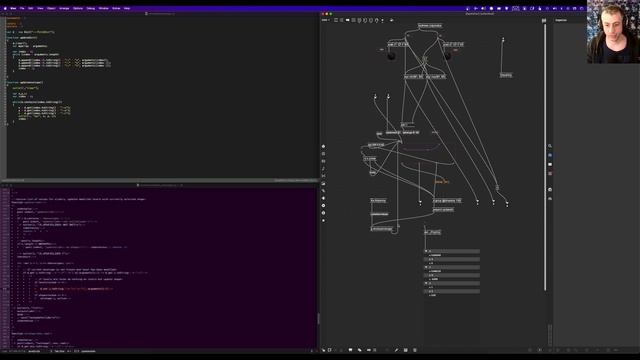Image resolution: width=640 pixels, height=360 pixels.
Task: Open the Edit menu
Action: pos(31,8)
